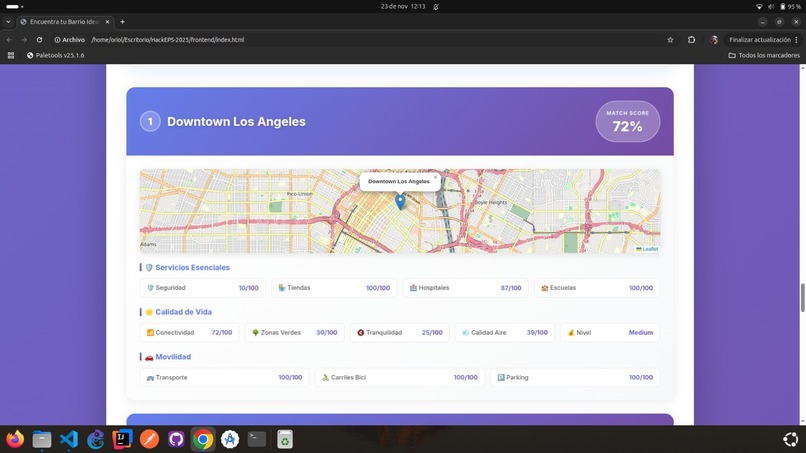The width and height of the screenshot is (806, 453).
Task: Open the Leaflet attribution link
Action: (x=650, y=249)
